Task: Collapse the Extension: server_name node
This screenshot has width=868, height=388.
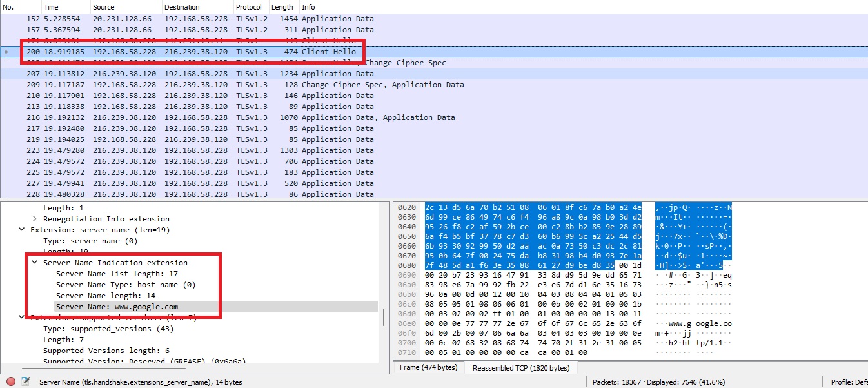Action: pos(22,230)
